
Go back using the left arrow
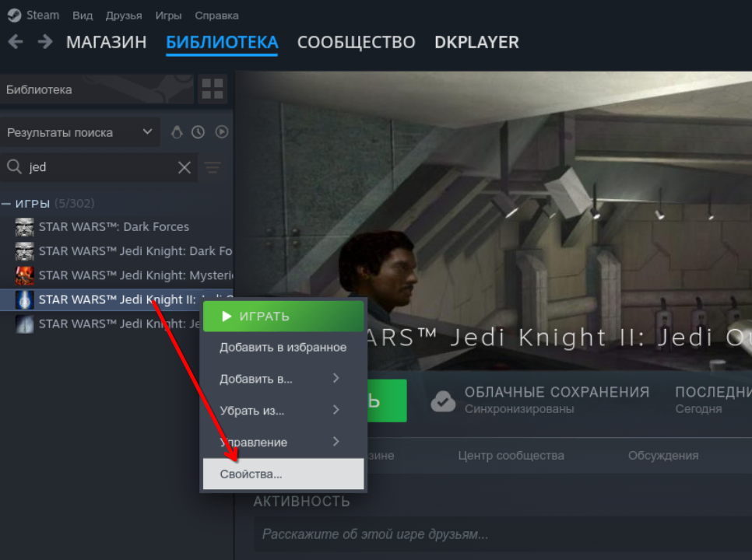point(16,42)
